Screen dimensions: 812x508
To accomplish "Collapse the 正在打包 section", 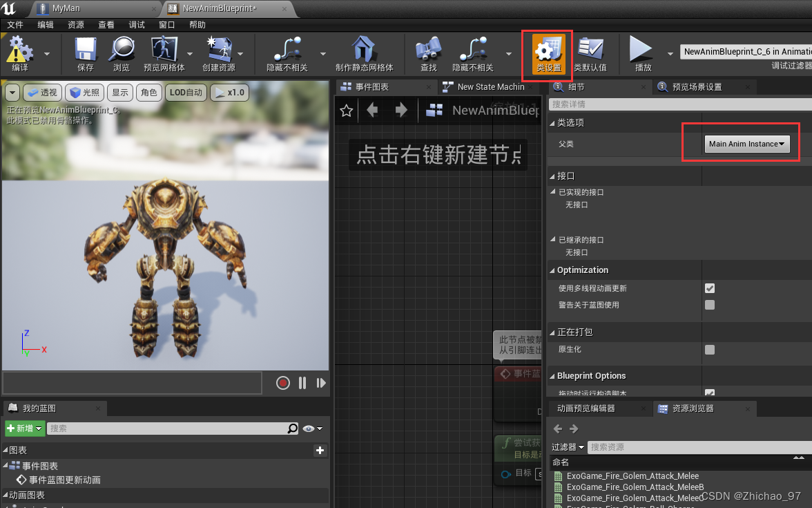I will point(552,333).
